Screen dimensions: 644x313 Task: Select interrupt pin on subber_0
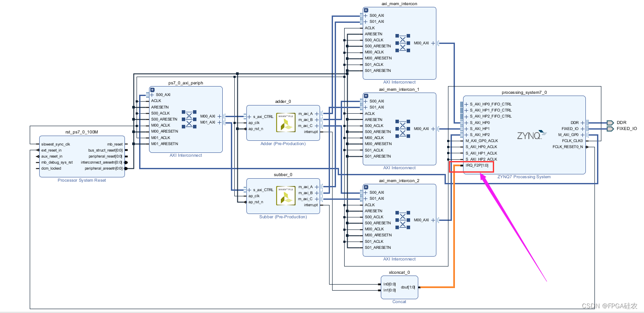pyautogui.click(x=311, y=205)
